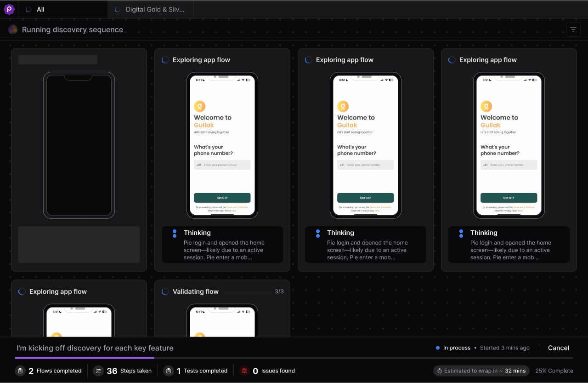The width and height of the screenshot is (588, 383).
Task: Open the filter icon at top right
Action: [x=573, y=29]
